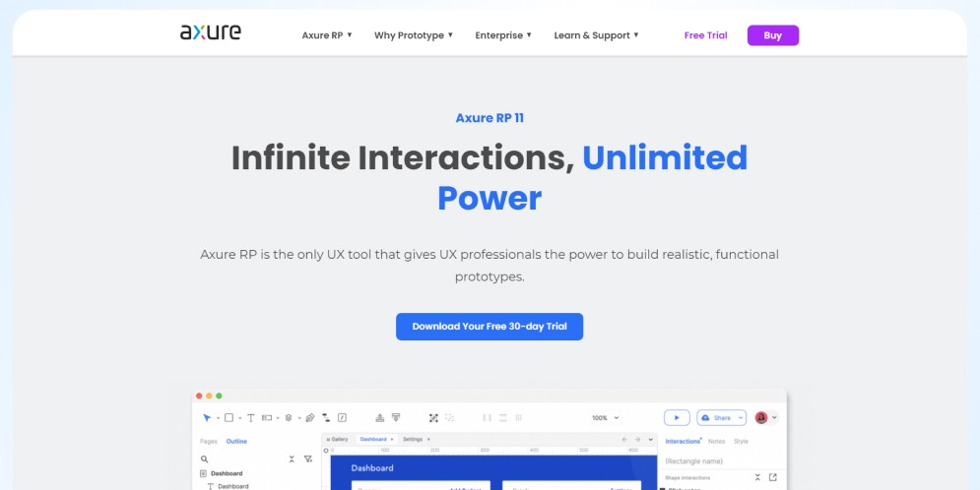
Task: Click the Group icon
Action: pos(433,417)
